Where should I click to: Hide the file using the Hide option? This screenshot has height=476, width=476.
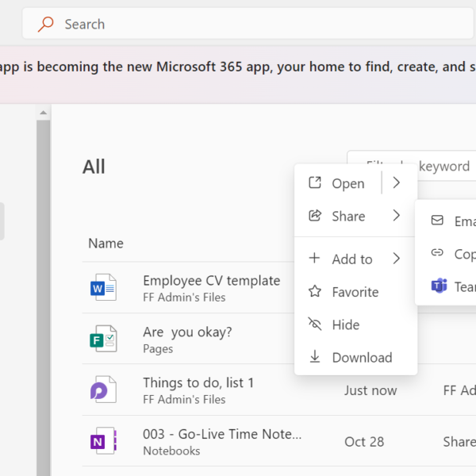click(x=345, y=324)
